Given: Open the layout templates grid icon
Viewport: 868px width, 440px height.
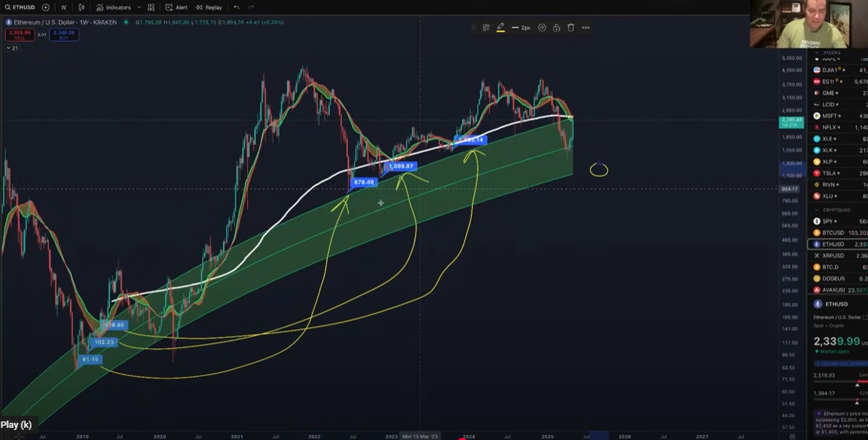Looking at the screenshot, I should pos(151,7).
